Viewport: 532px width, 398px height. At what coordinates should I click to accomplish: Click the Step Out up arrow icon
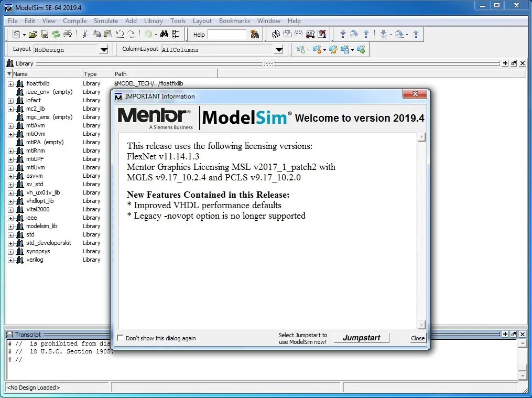366,34
